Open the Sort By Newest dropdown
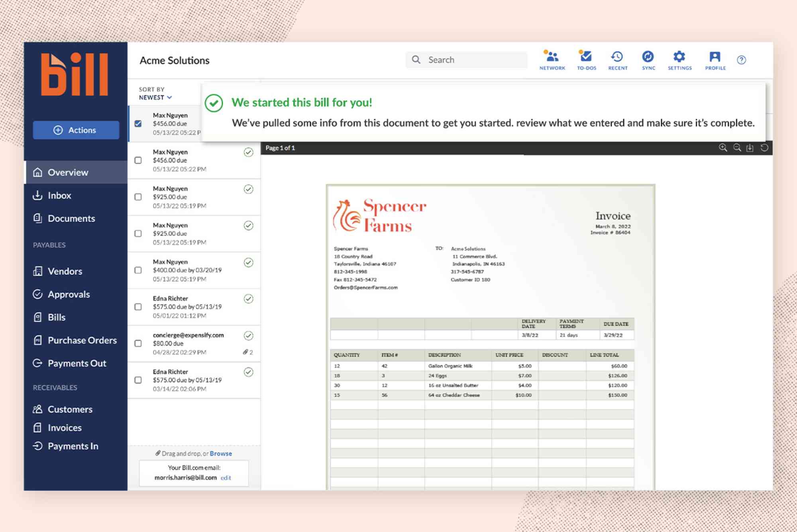 click(155, 97)
